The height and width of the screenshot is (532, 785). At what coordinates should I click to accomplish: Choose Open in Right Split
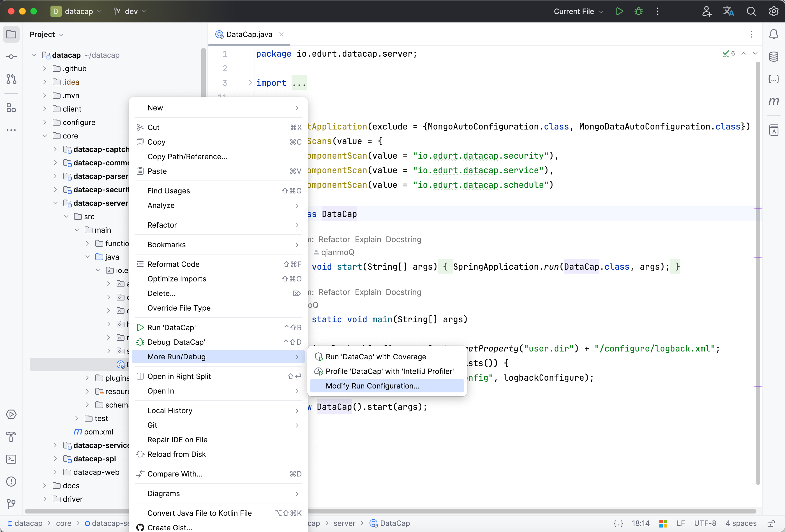coord(218,376)
